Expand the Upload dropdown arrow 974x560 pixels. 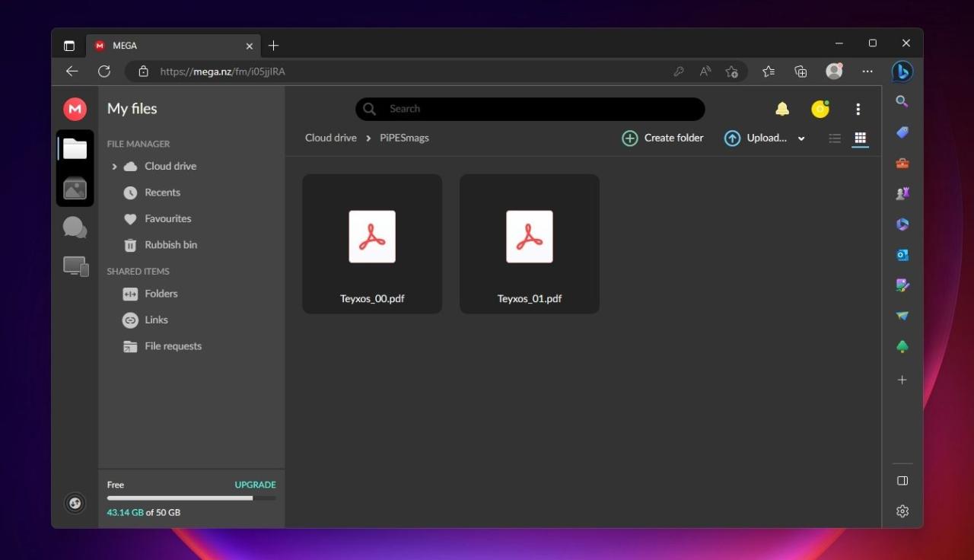[x=801, y=138]
